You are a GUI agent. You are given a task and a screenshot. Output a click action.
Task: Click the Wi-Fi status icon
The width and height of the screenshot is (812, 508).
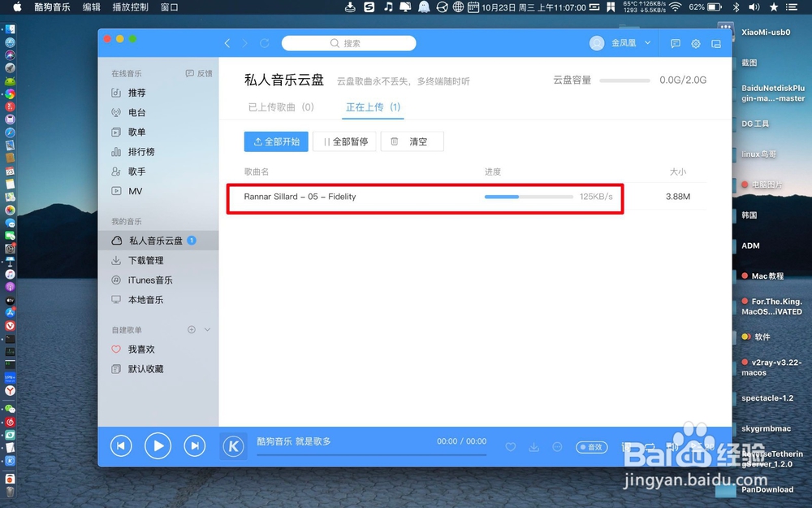click(676, 7)
